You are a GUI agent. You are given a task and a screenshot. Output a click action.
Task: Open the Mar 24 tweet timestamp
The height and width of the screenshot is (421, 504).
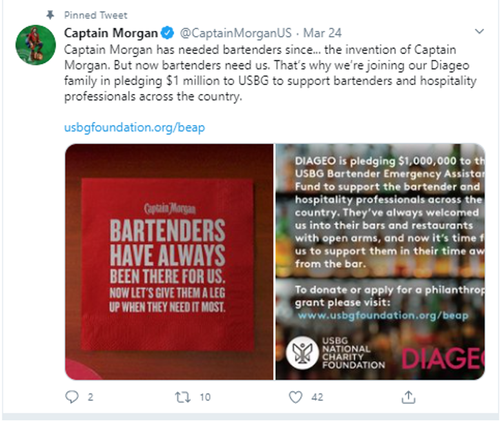pos(322,32)
